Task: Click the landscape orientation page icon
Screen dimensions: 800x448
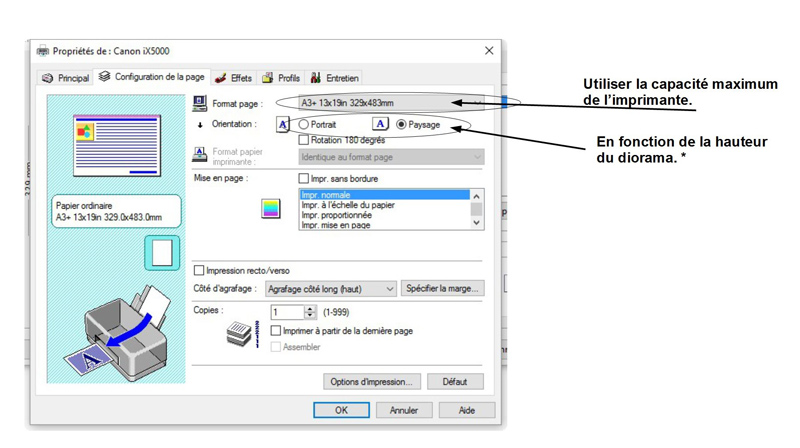Action: (381, 124)
